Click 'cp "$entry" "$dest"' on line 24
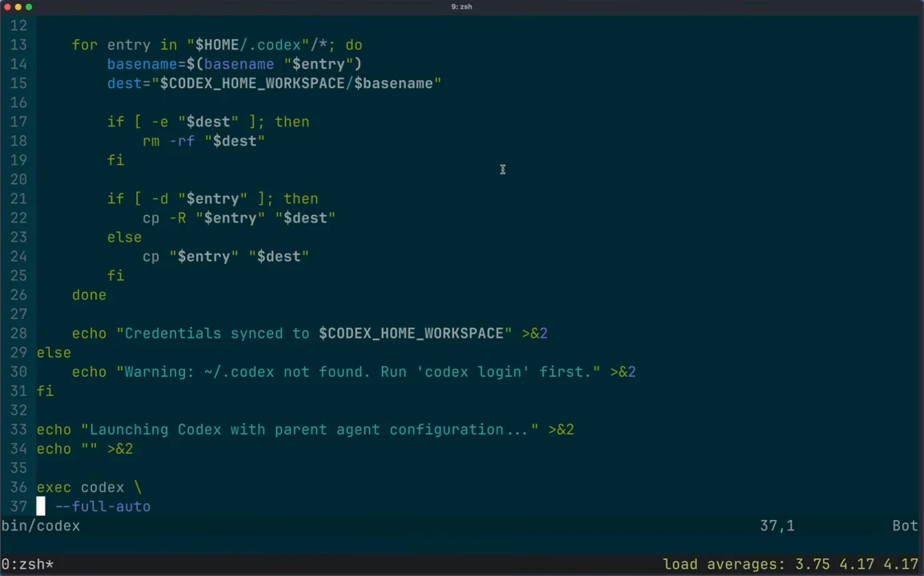The width and height of the screenshot is (924, 576). click(226, 257)
